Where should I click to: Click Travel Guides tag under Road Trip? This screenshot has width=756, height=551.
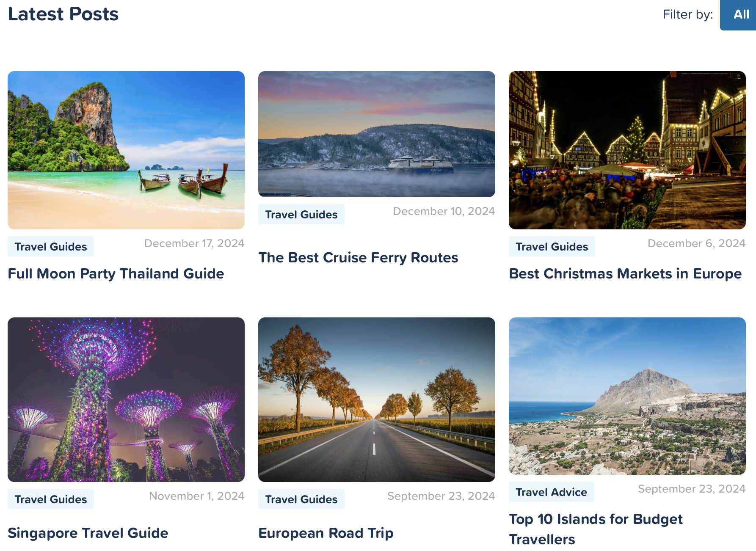(x=301, y=499)
